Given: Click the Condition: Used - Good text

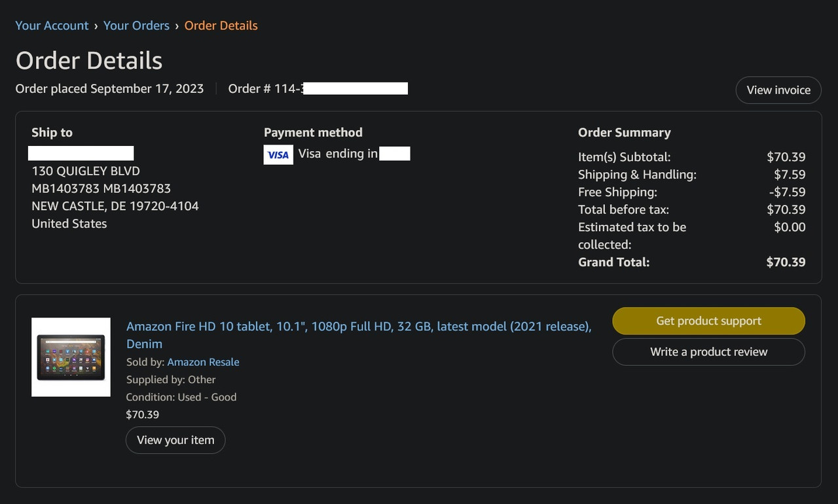Looking at the screenshot, I should 181,397.
